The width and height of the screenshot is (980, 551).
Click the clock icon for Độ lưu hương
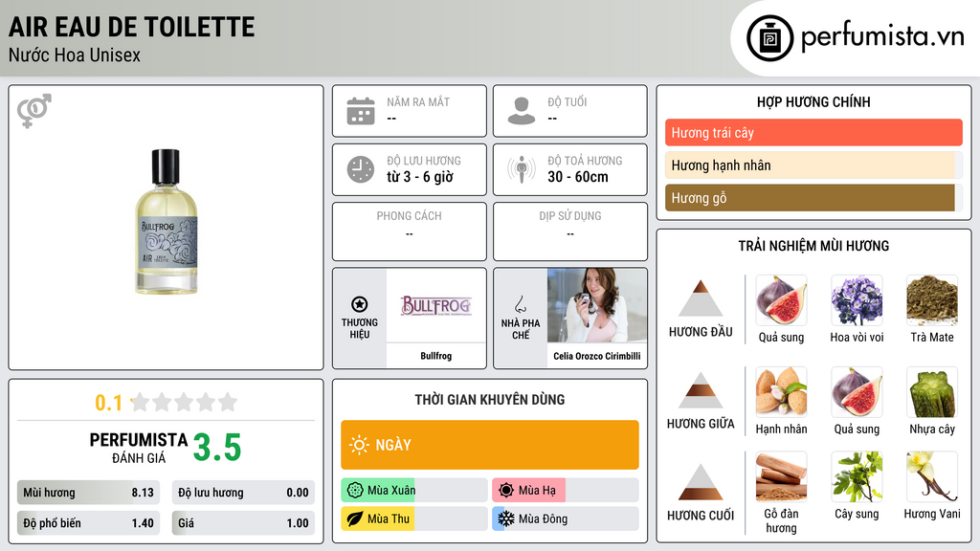click(361, 169)
